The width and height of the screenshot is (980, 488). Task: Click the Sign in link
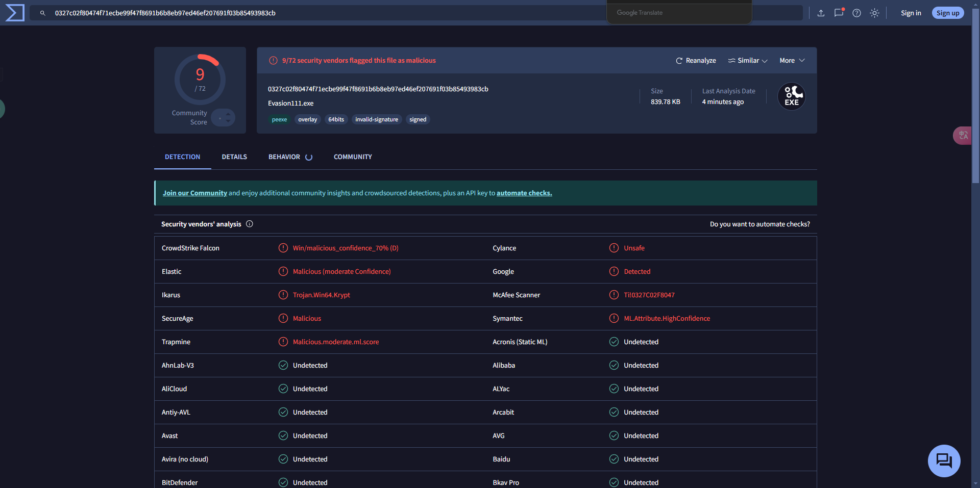pyautogui.click(x=911, y=13)
